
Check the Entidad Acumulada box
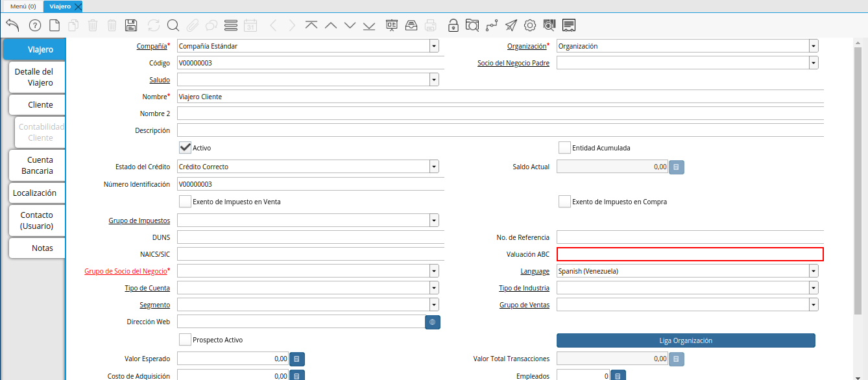coord(564,147)
